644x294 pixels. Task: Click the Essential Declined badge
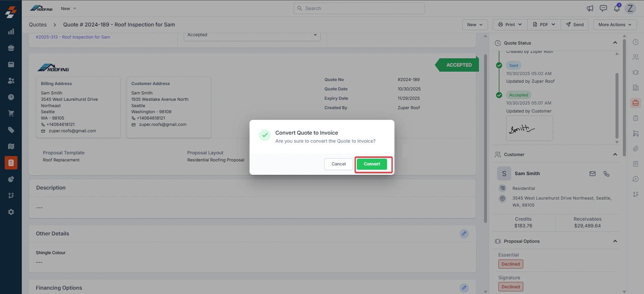point(511,264)
